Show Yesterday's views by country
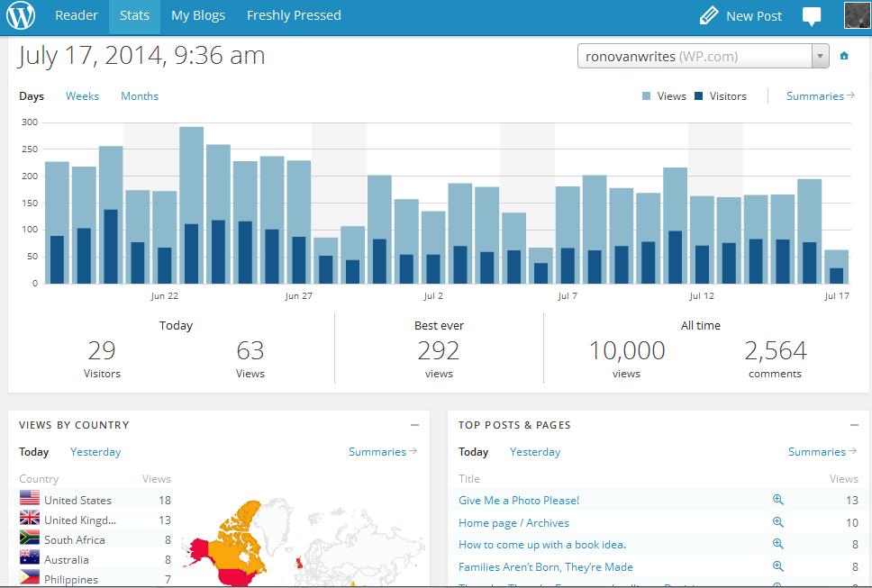The height and width of the screenshot is (588, 872). [x=95, y=452]
